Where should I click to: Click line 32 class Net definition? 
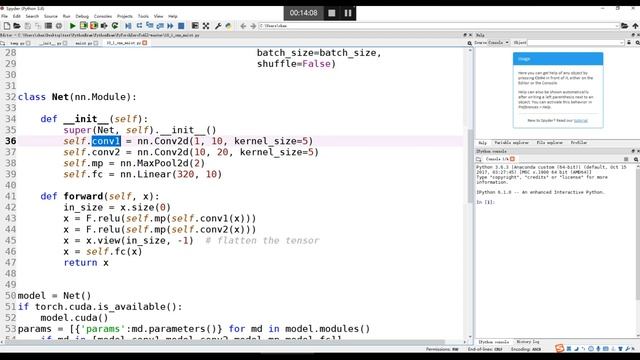pos(77,97)
